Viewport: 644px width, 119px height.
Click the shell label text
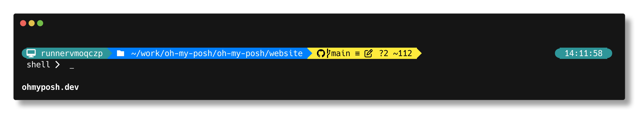(38, 65)
